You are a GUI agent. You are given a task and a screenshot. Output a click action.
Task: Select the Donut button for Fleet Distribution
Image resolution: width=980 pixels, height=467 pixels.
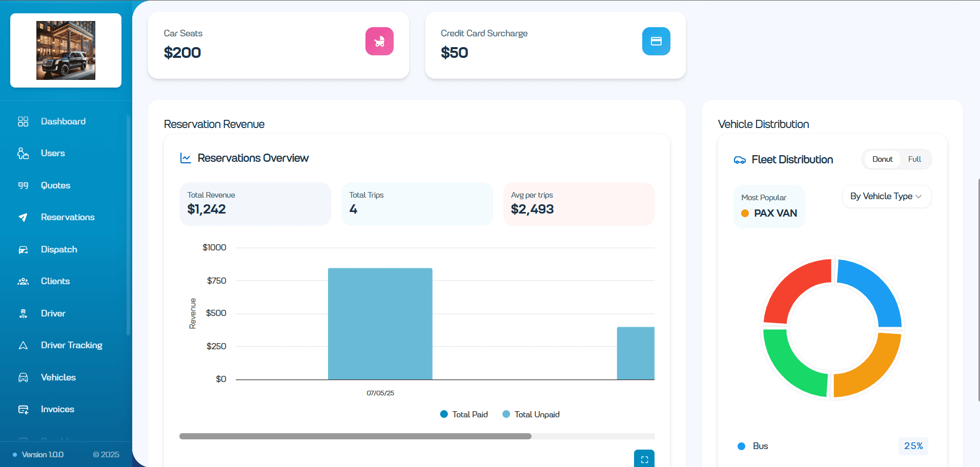(x=882, y=159)
